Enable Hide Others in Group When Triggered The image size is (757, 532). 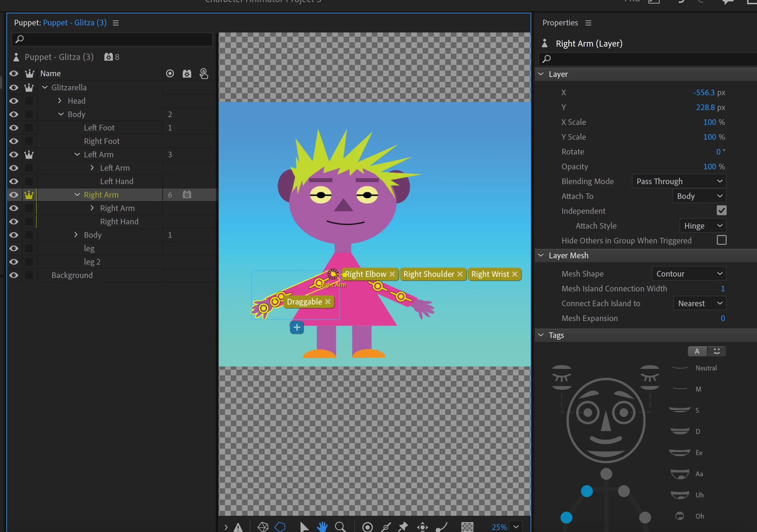point(721,240)
